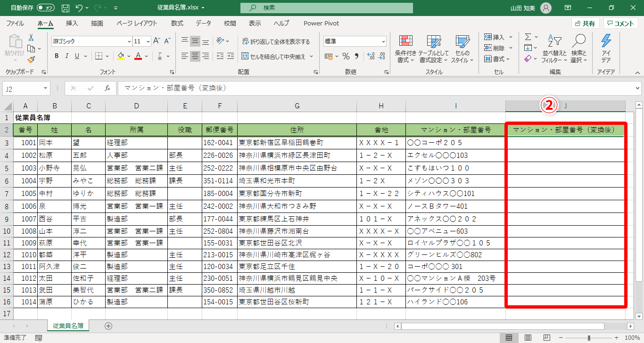644x343 pixels.
Task: Toggle the 自動保存 AutoSave switch
Action: point(46,8)
